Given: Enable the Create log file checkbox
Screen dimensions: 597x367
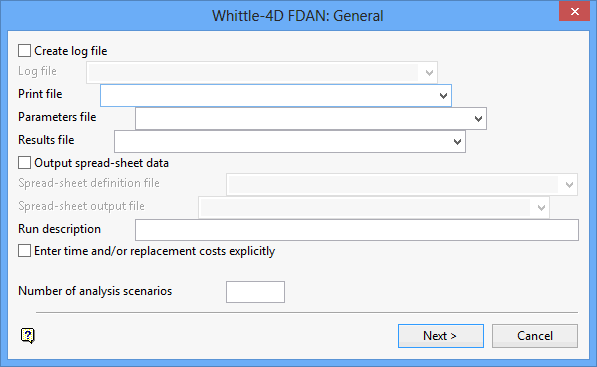Looking at the screenshot, I should (x=24, y=51).
